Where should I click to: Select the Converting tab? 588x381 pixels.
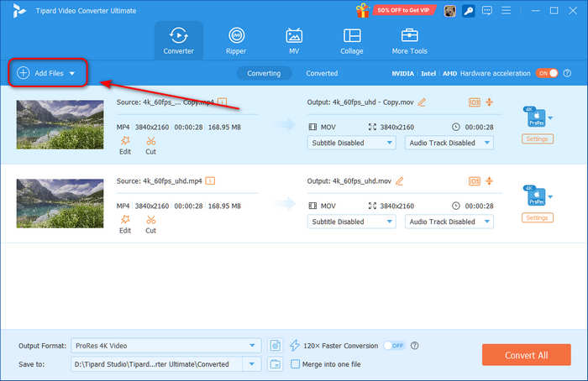pos(264,73)
